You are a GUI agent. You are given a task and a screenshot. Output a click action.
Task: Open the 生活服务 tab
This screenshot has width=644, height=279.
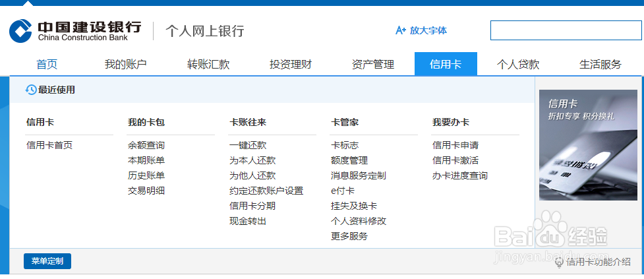click(x=600, y=64)
